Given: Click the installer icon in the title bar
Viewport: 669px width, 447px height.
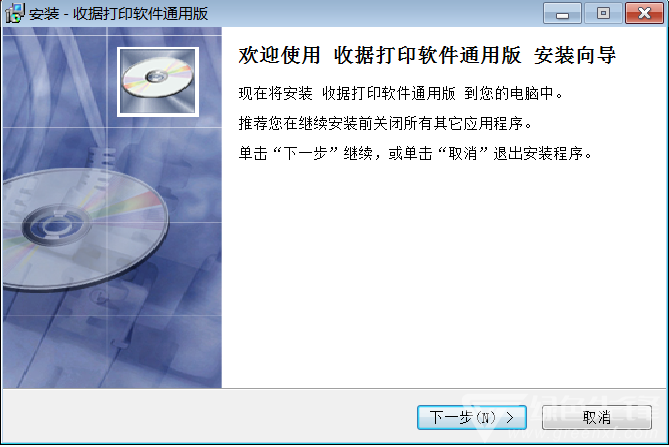Looking at the screenshot, I should [14, 13].
